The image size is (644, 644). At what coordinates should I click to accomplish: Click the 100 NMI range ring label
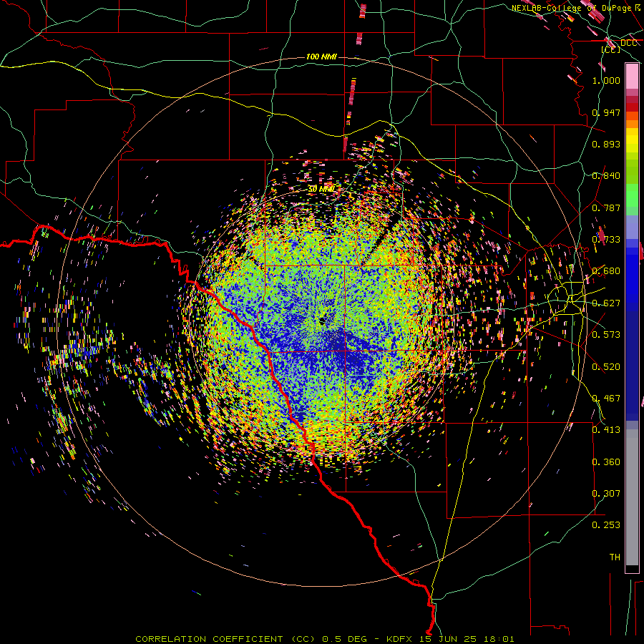(321, 57)
